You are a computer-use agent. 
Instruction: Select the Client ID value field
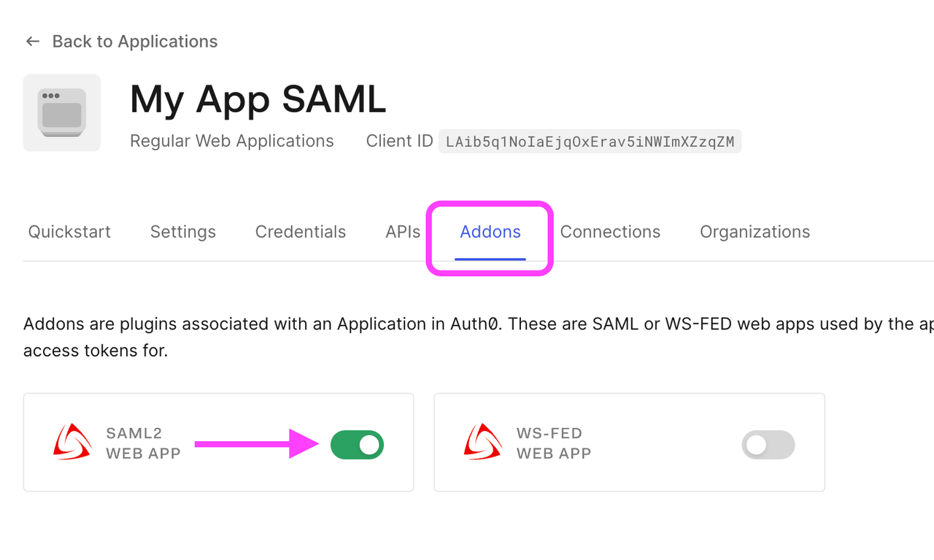590,141
